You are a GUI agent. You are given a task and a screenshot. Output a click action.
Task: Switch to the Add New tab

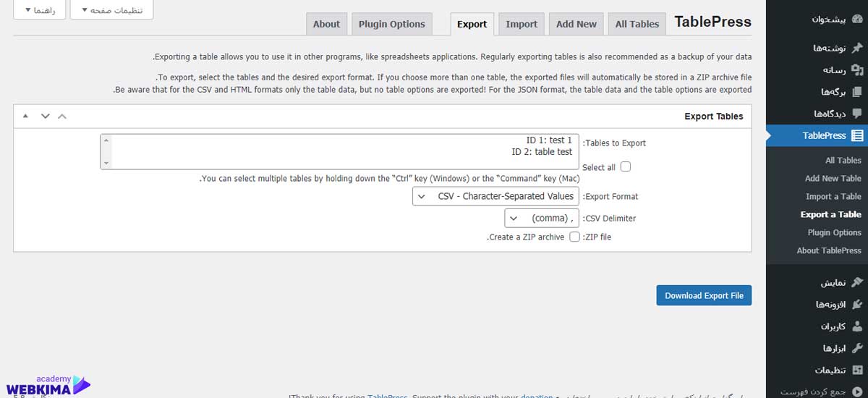pos(576,24)
